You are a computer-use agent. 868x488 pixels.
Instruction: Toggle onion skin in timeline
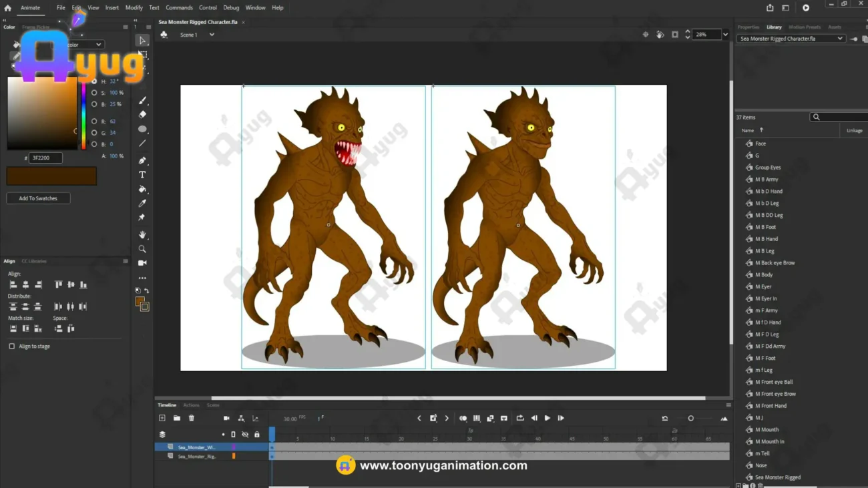click(463, 419)
